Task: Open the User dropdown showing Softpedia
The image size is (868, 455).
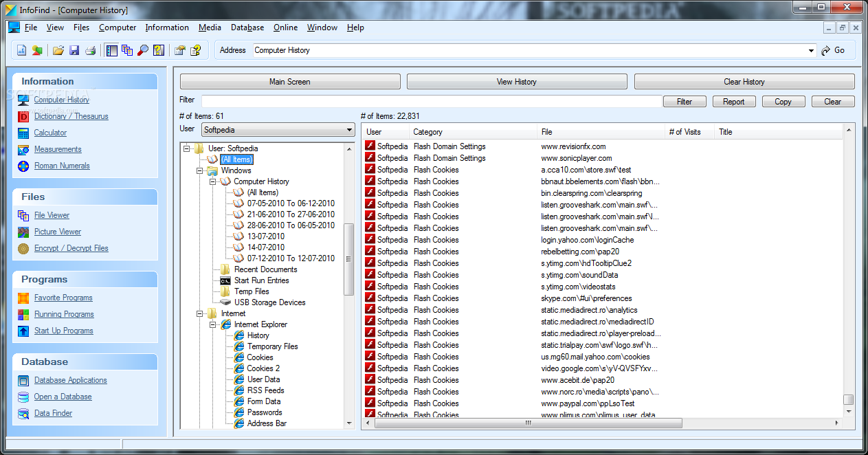Action: (x=278, y=129)
